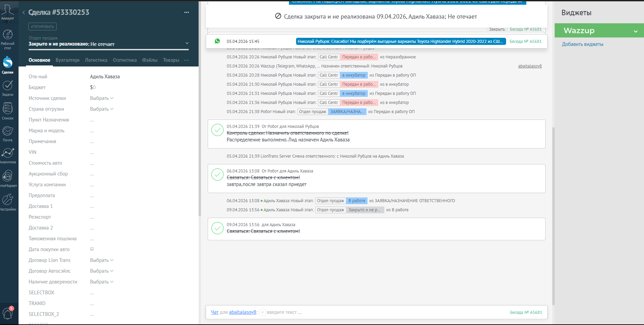Switch to the Основное tab
The width and height of the screenshot is (644, 325).
pyautogui.click(x=39, y=60)
